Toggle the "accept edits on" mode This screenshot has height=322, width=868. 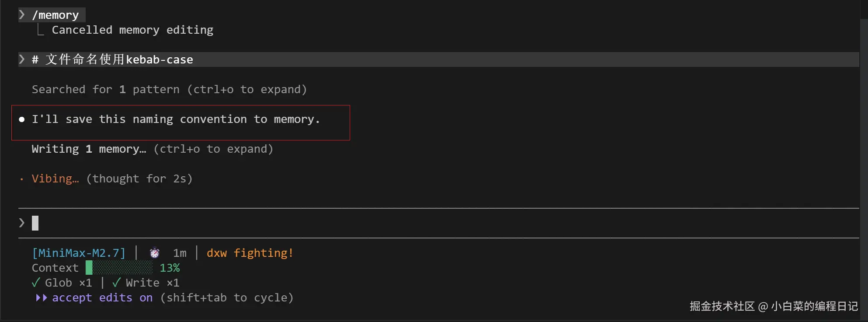102,297
